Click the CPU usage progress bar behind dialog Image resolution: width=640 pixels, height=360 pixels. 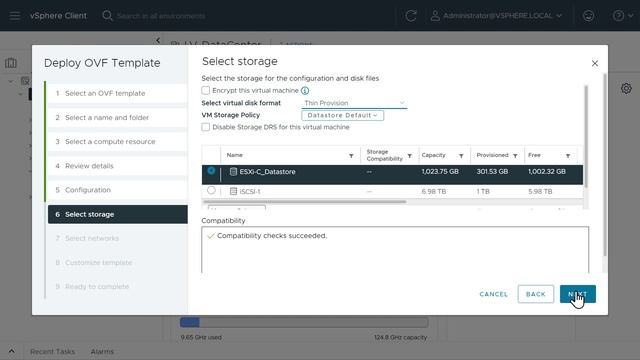304,322
